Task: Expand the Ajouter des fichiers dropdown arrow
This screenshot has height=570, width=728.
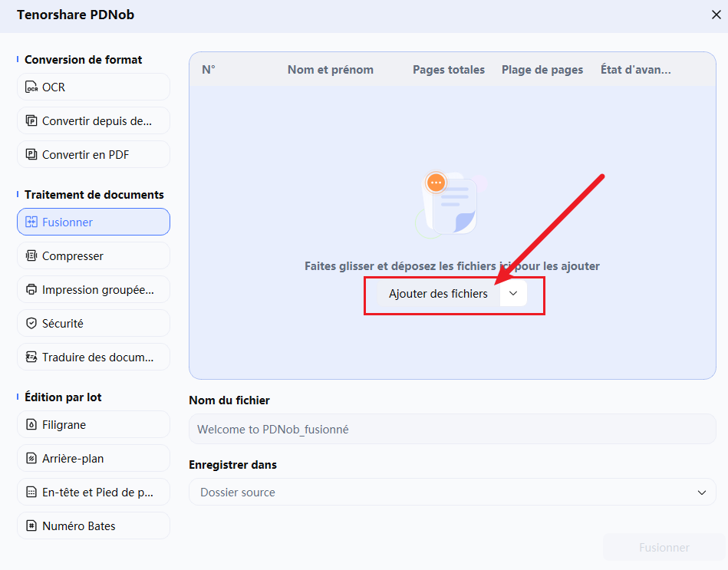Action: [513, 293]
